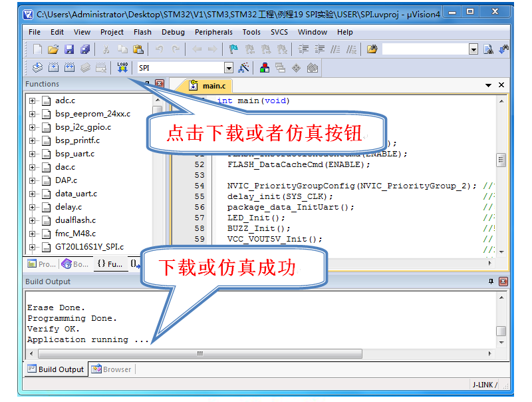
Task: Open the SVCS menu
Action: [279, 32]
